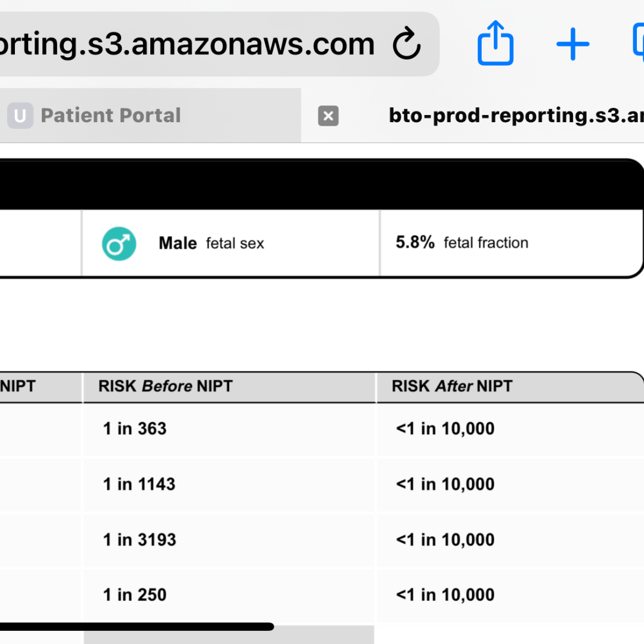
Task: Select the bto-prod-reporting tab
Action: 513,116
